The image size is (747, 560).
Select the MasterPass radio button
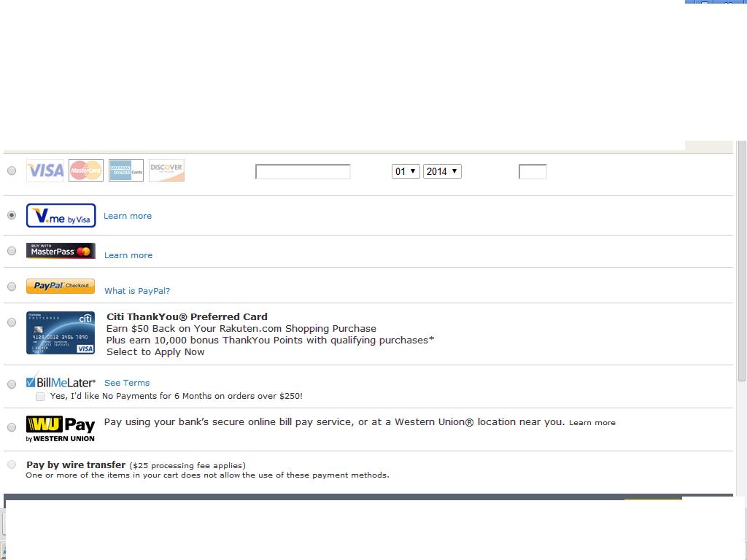(12, 251)
